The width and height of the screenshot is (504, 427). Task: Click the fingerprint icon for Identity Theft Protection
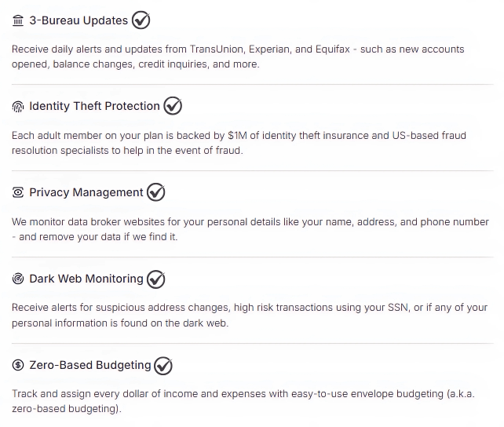pos(18,107)
